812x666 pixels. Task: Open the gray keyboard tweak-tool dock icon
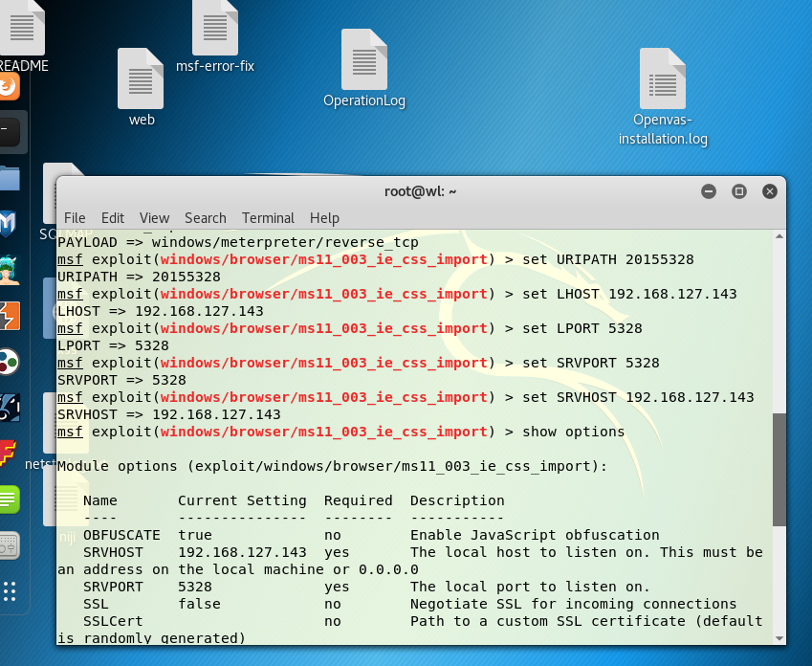(9, 545)
